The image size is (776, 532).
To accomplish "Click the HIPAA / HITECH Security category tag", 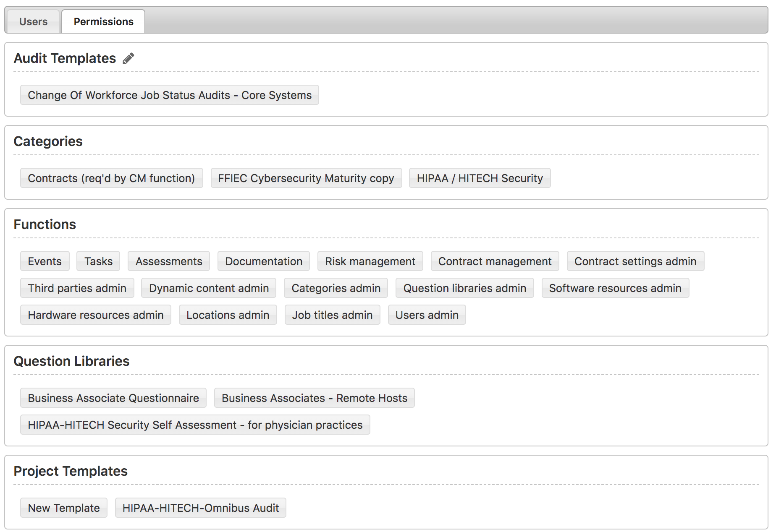I will [x=480, y=178].
